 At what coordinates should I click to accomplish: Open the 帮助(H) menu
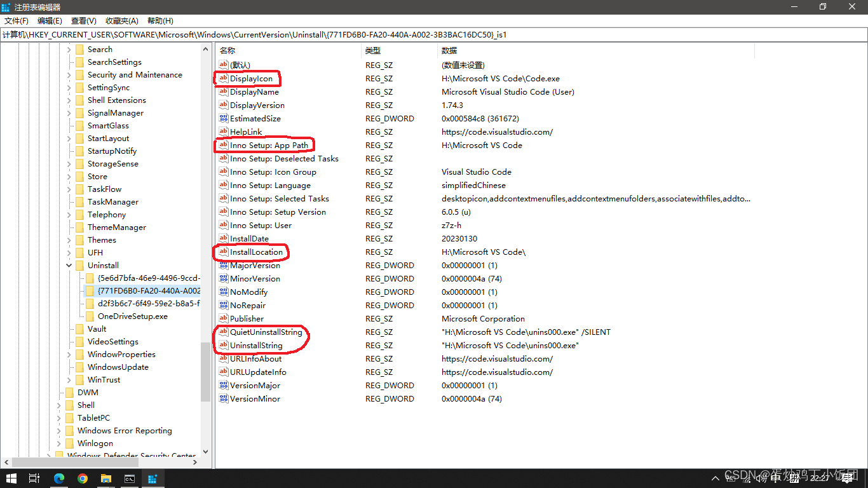[x=160, y=21]
